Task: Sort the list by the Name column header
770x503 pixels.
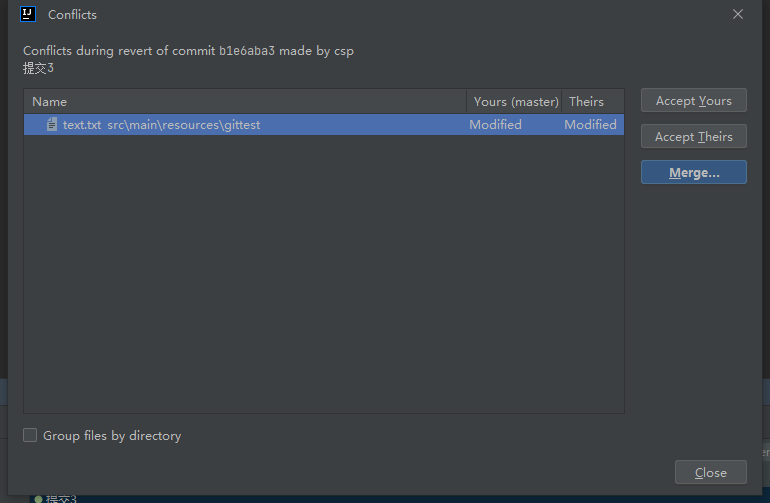Action: click(x=50, y=102)
